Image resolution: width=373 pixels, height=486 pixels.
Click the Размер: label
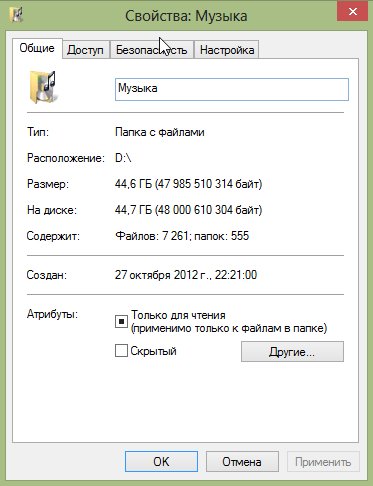(x=48, y=184)
